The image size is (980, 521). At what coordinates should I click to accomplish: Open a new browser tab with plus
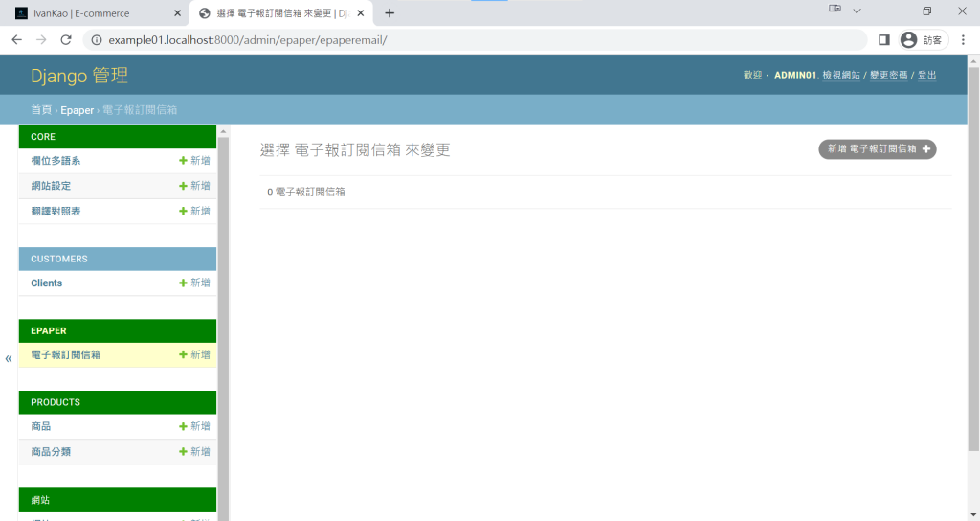390,13
